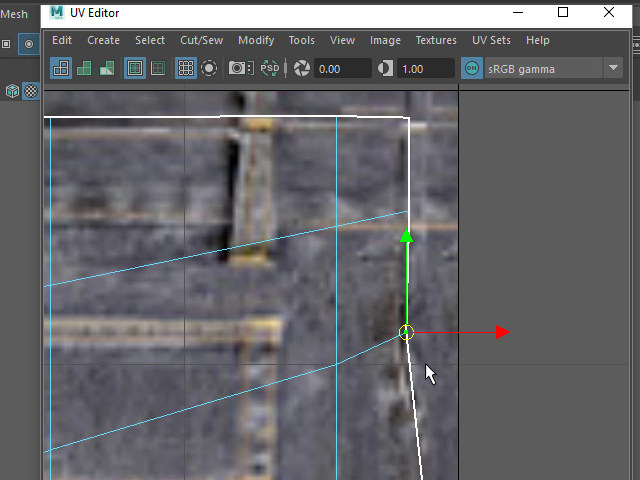Click the PSD network update icon
The image size is (640, 480).
[x=270, y=68]
